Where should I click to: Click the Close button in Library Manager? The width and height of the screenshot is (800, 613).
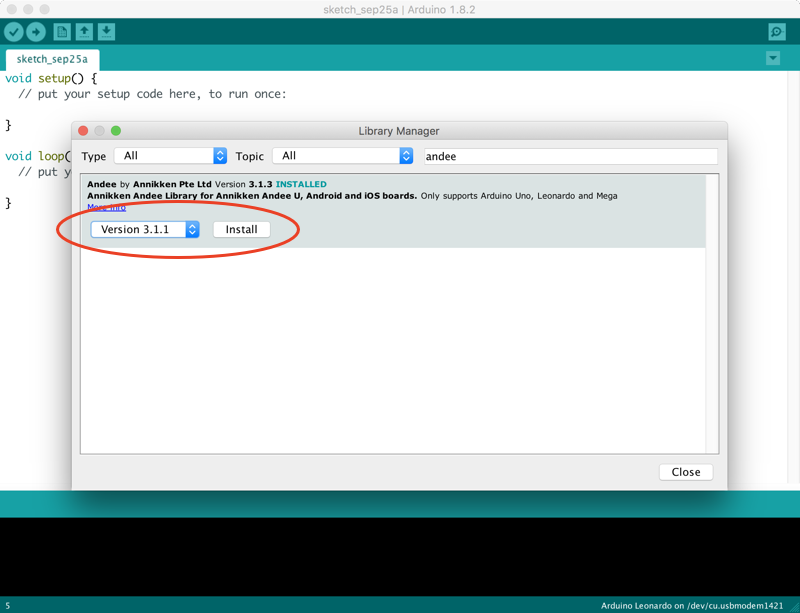(x=686, y=472)
